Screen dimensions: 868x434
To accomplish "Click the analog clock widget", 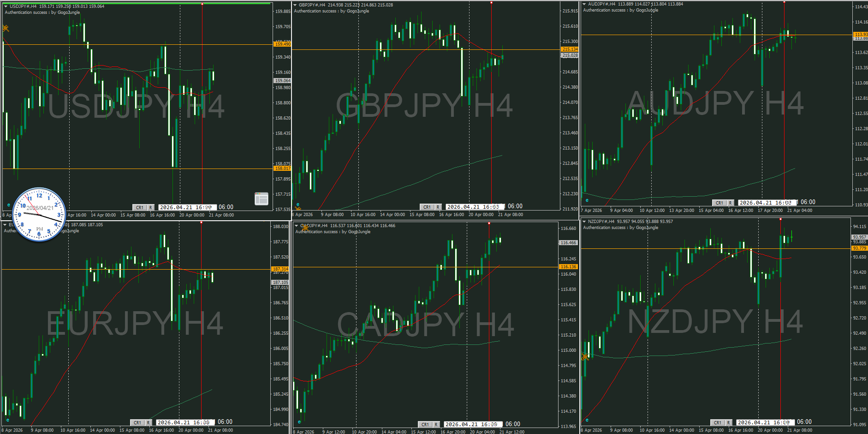I will tap(39, 215).
